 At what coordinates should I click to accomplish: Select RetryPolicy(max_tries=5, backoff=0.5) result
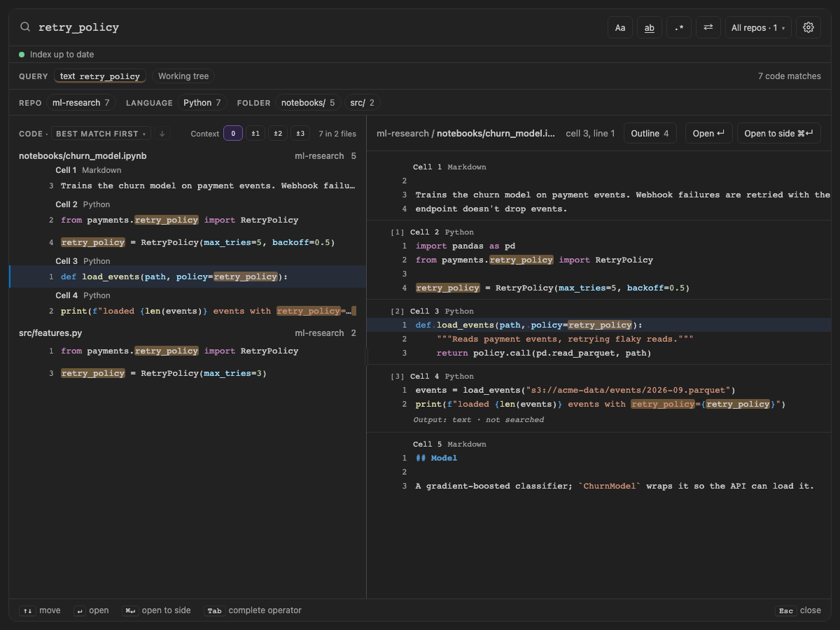tap(188, 243)
